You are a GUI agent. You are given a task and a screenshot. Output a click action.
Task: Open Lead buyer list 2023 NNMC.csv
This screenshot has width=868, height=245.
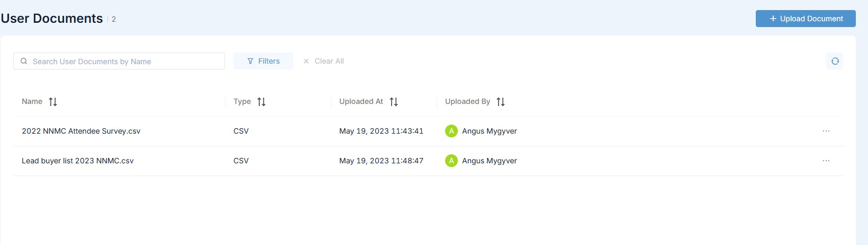(78, 161)
